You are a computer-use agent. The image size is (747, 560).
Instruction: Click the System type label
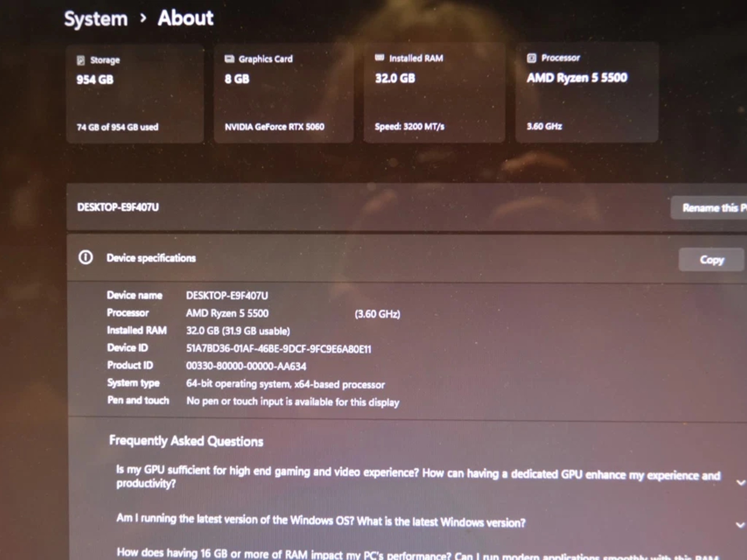133,383
